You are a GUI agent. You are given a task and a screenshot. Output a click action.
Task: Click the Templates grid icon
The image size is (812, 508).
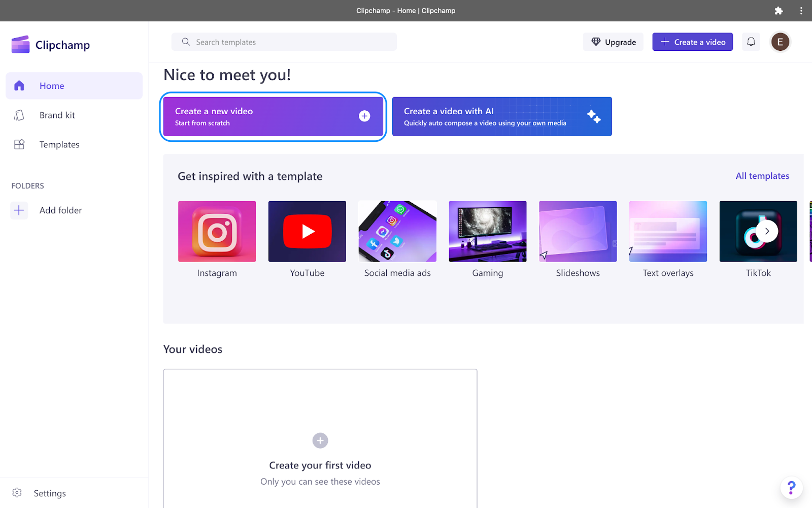[x=19, y=144]
